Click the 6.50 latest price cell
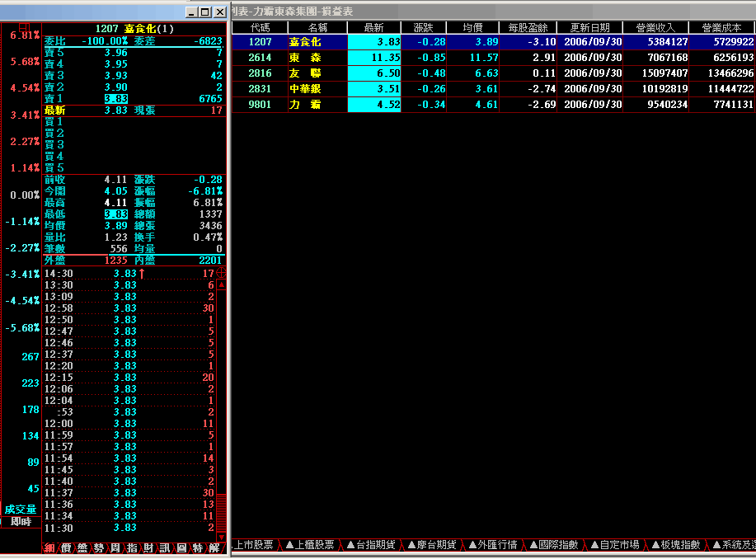Viewport: 756px width, 559px height. [374, 73]
